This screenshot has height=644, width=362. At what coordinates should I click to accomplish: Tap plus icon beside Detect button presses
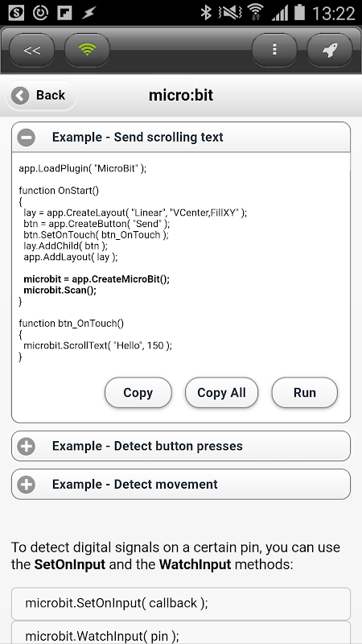click(27, 447)
